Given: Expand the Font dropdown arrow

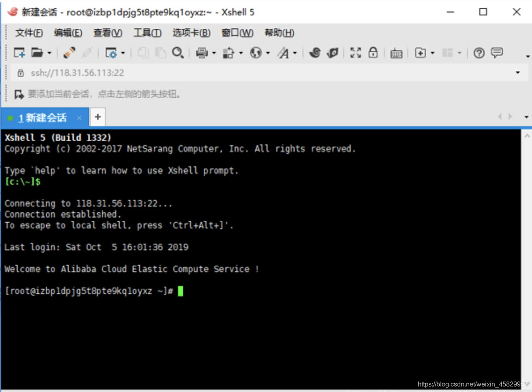Looking at the screenshot, I should tap(295, 53).
